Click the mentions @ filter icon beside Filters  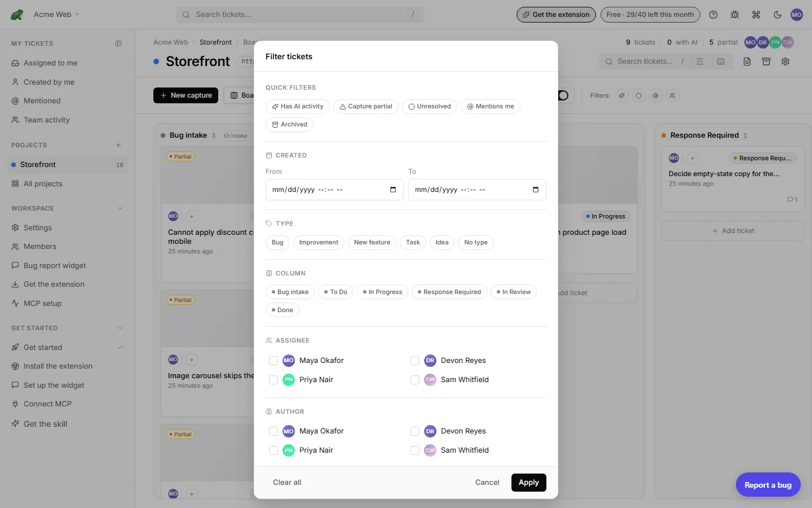pos(655,95)
